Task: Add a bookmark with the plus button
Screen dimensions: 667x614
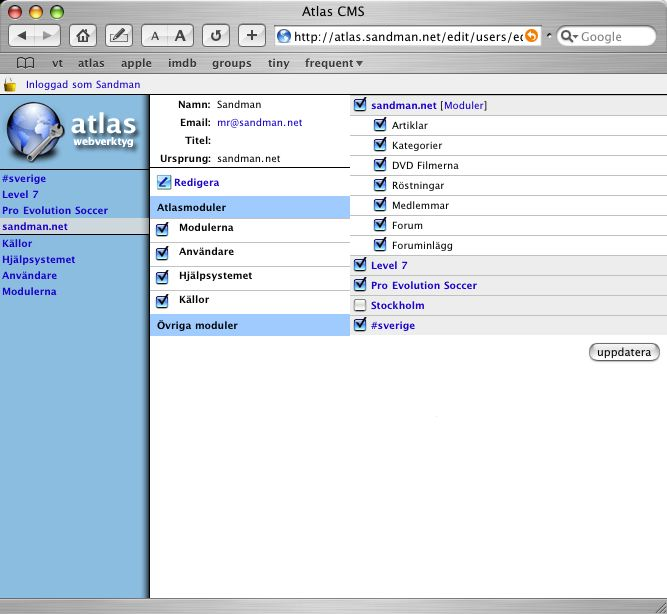Action: tap(252, 36)
